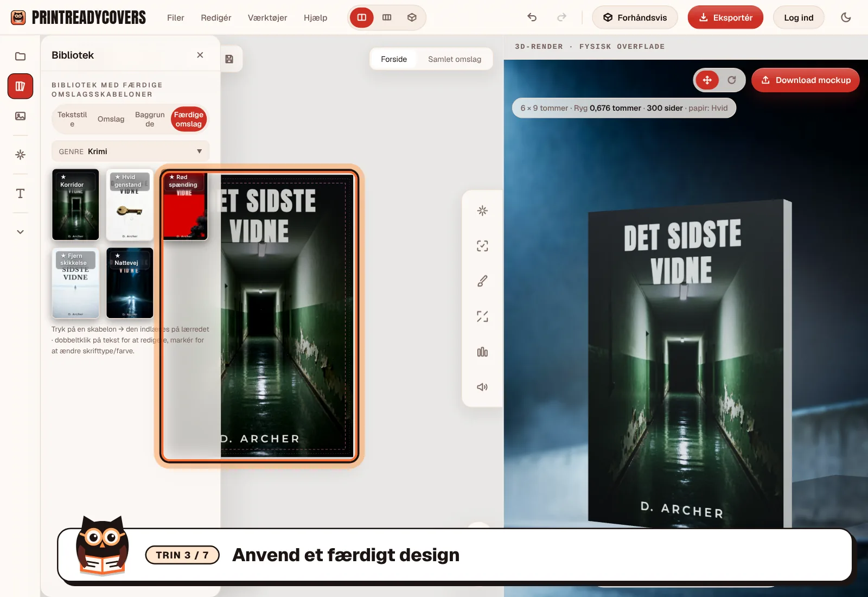Screen dimensions: 868x597
Task: Click the redo arrow
Action: (x=561, y=17)
